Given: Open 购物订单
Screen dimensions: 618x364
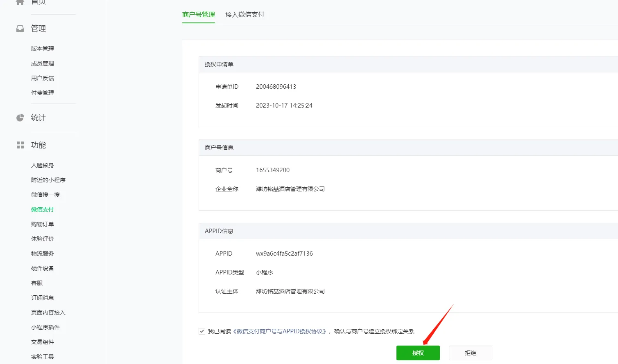Looking at the screenshot, I should tap(42, 224).
